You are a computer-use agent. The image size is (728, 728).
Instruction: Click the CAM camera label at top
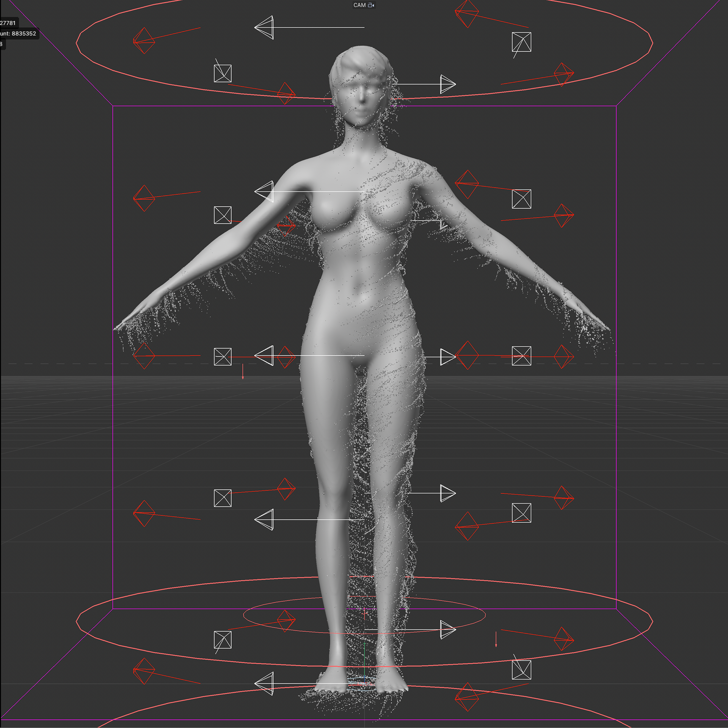pyautogui.click(x=359, y=5)
